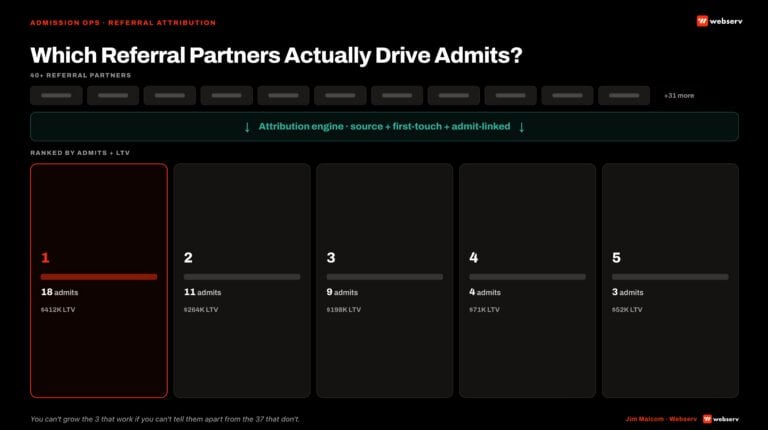The width and height of the screenshot is (768, 430).
Task: Click the '$198K LTV' value
Action: 344,310
